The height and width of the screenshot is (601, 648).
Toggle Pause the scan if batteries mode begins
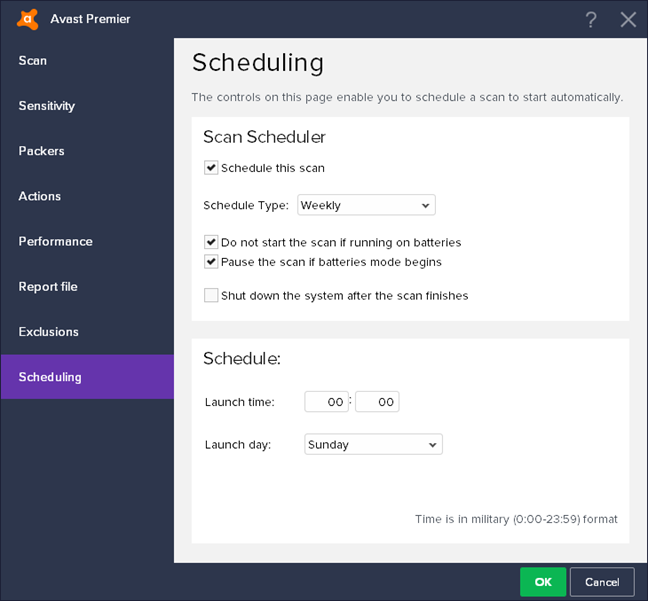(x=211, y=262)
